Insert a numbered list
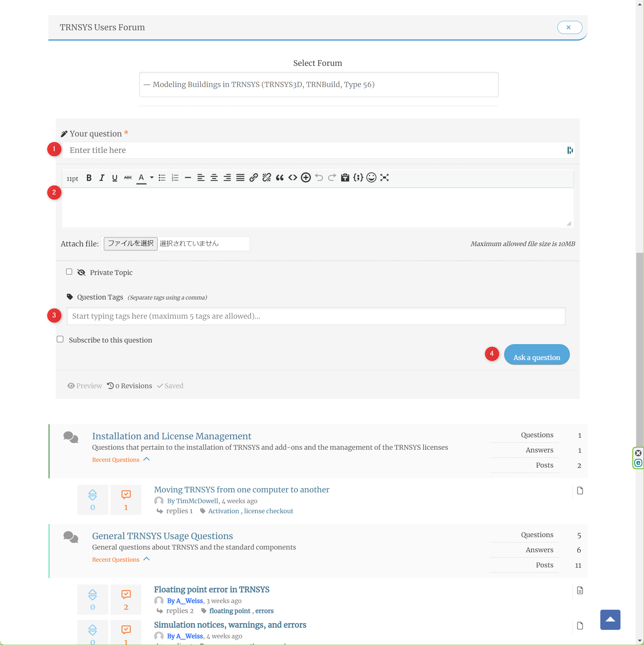 [x=175, y=178]
